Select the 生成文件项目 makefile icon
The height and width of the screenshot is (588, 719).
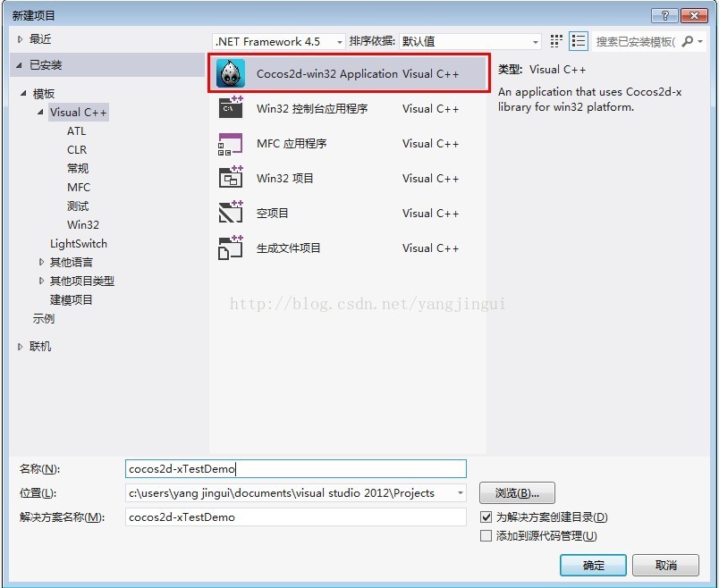point(231,248)
